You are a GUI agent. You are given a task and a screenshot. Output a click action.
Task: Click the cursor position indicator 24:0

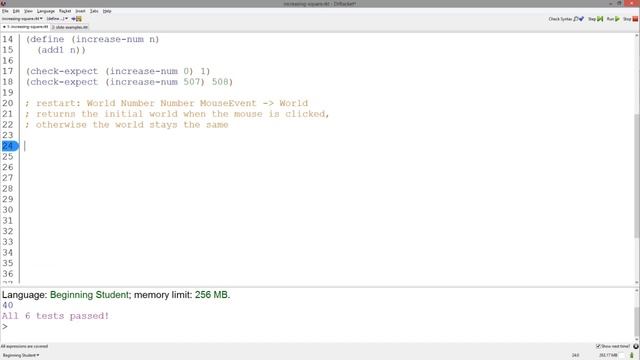[x=575, y=355]
